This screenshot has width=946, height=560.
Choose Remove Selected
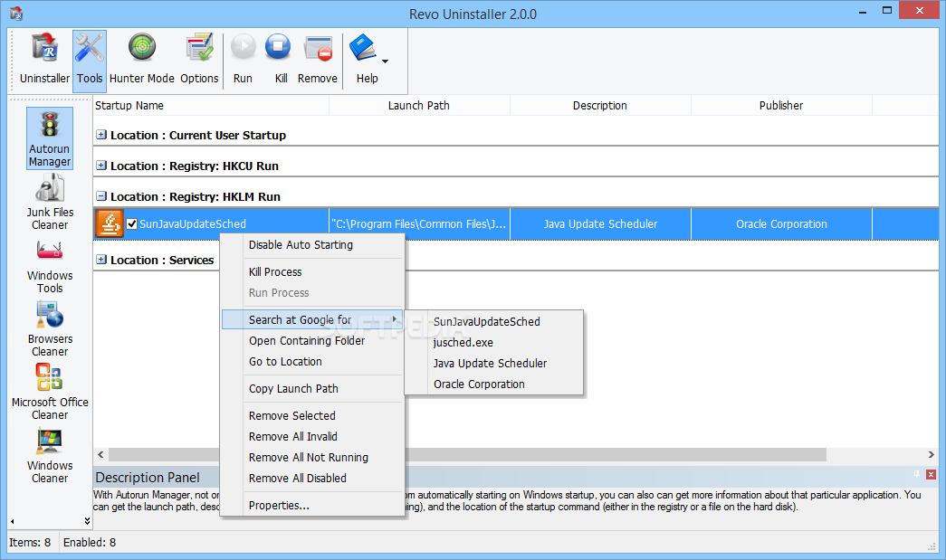pyautogui.click(x=312, y=416)
